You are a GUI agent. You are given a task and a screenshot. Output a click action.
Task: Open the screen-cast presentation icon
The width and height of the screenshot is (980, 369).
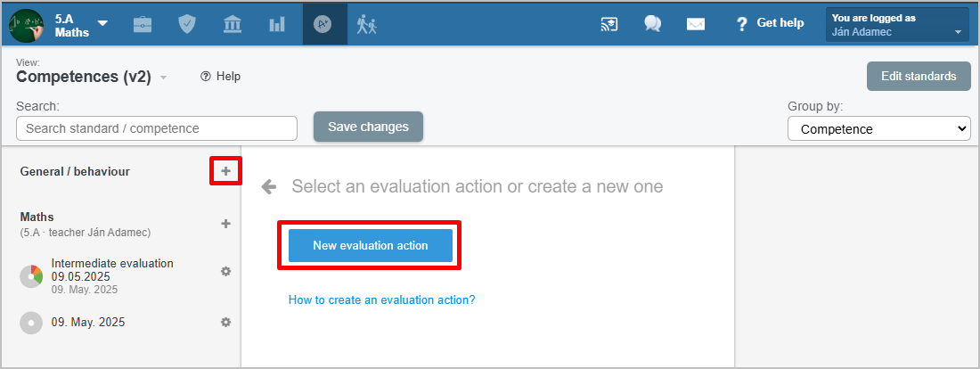[609, 24]
